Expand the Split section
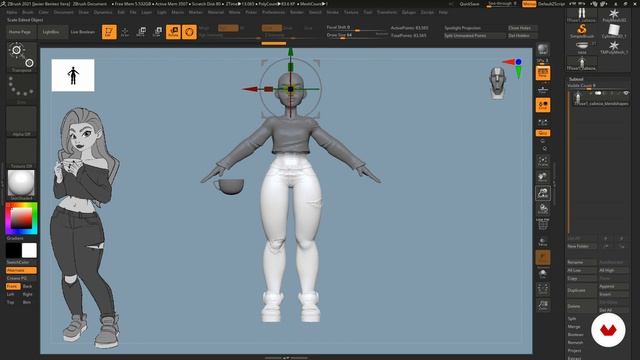The height and width of the screenshot is (360, 640). (572, 318)
